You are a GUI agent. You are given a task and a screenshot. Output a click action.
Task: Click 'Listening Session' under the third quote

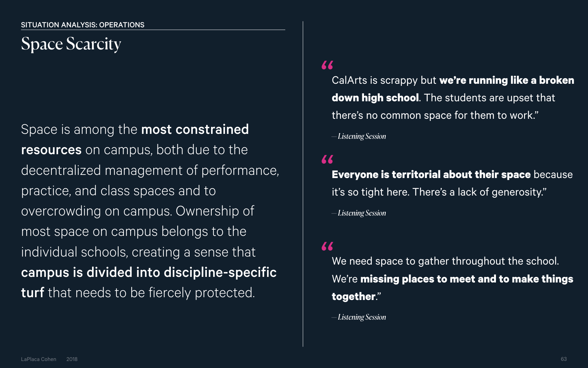pos(362,317)
